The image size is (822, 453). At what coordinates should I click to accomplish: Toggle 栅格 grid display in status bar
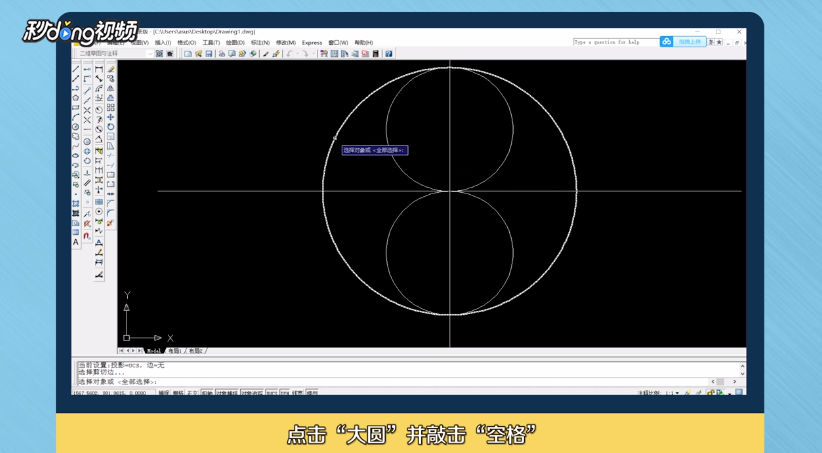pos(178,392)
